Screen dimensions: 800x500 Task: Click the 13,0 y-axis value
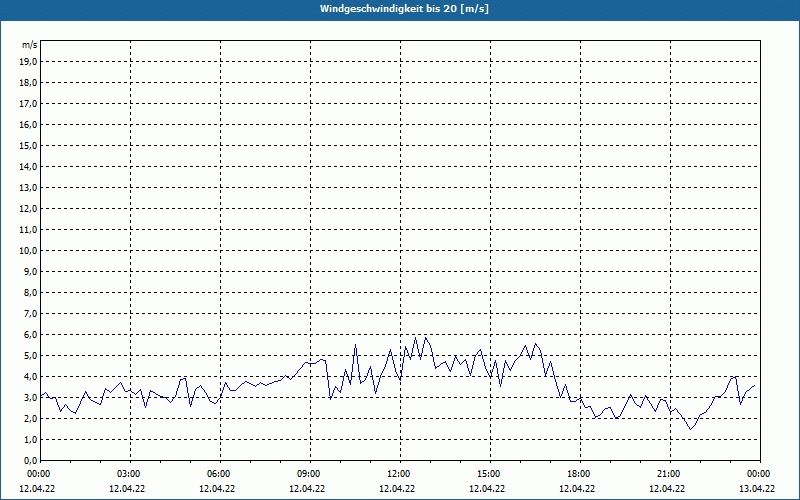click(x=28, y=187)
